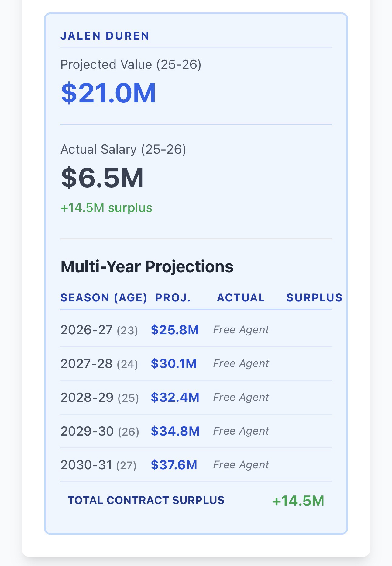Click the 2028-29 season row label

[100, 398]
